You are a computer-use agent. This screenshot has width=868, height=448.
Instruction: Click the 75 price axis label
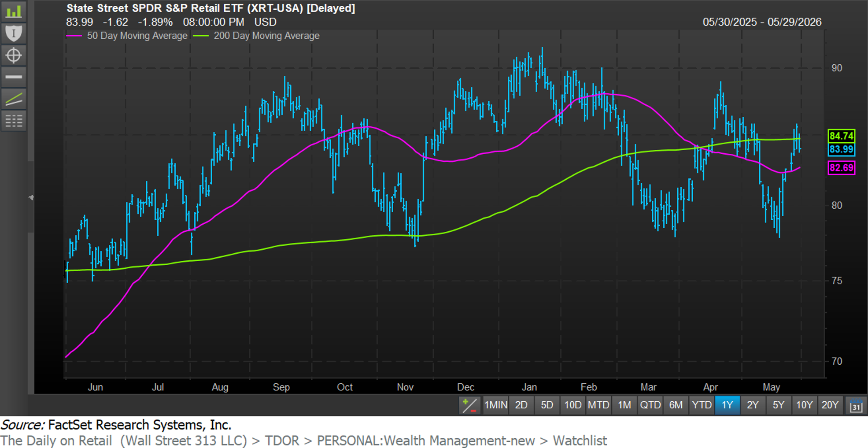[837, 281]
